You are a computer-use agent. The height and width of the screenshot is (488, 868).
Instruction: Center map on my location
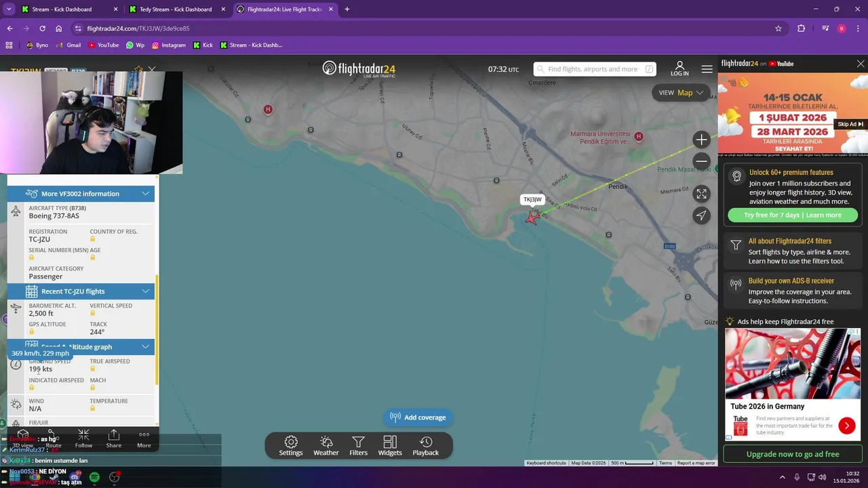(x=701, y=216)
